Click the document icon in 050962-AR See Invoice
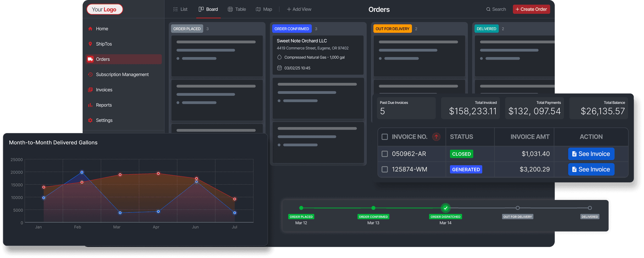Viewport: 644px width, 258px height. tap(574, 154)
